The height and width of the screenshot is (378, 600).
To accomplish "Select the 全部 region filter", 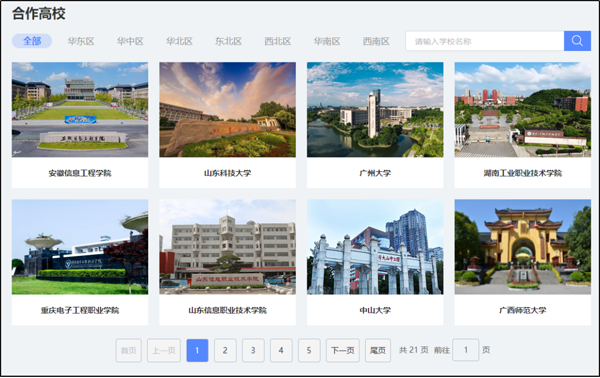I will point(32,41).
